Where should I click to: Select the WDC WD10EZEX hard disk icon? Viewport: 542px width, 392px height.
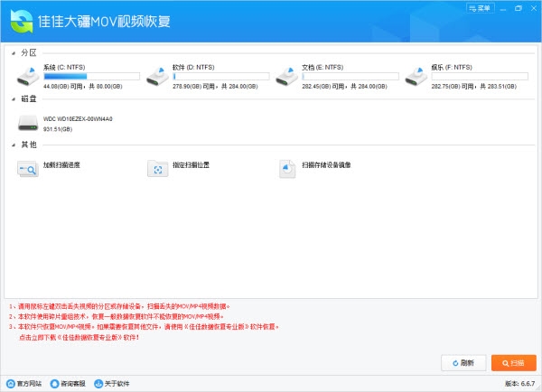26,123
